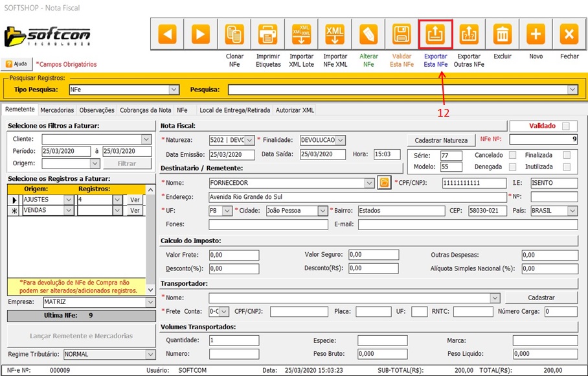The image size is (588, 376).
Task: Expand the Tipo Pesquisa dropdown
Action: [x=174, y=89]
